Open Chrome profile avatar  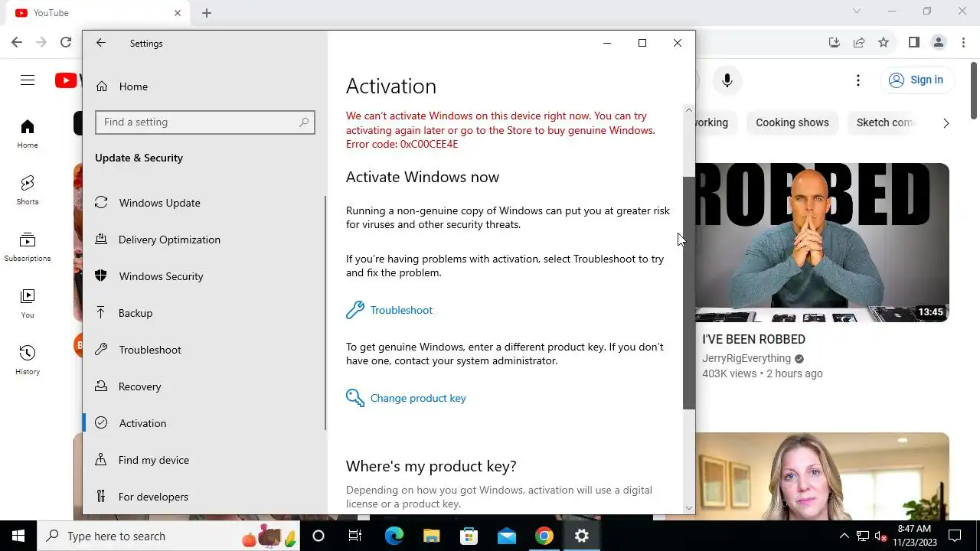[939, 43]
